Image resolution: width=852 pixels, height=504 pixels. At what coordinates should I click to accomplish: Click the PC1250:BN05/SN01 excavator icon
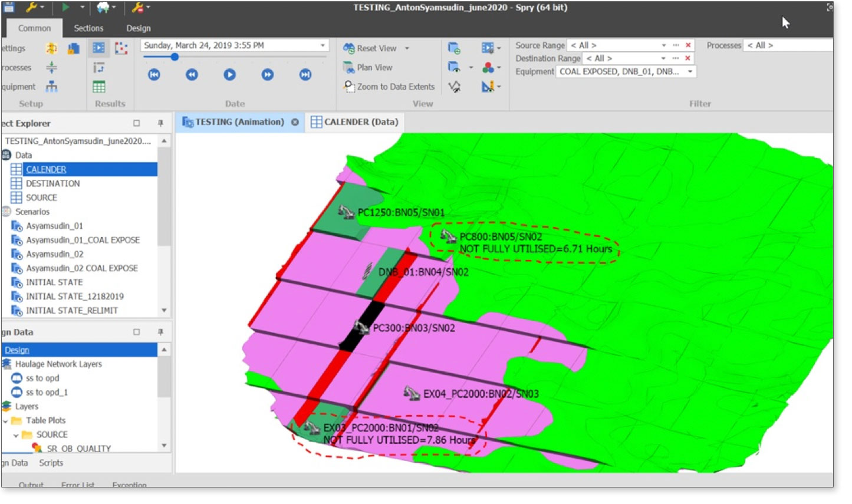click(346, 211)
